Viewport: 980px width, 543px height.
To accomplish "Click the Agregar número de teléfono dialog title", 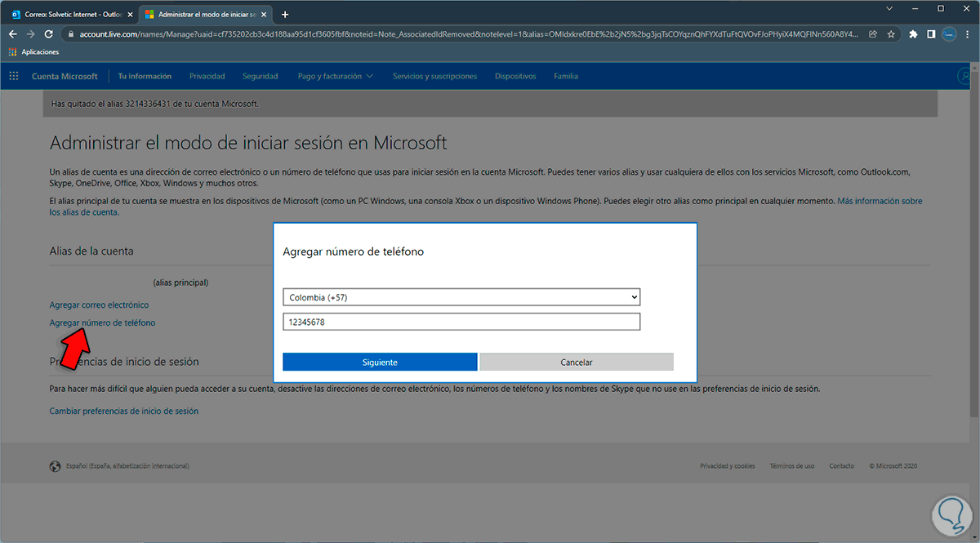I will [353, 251].
